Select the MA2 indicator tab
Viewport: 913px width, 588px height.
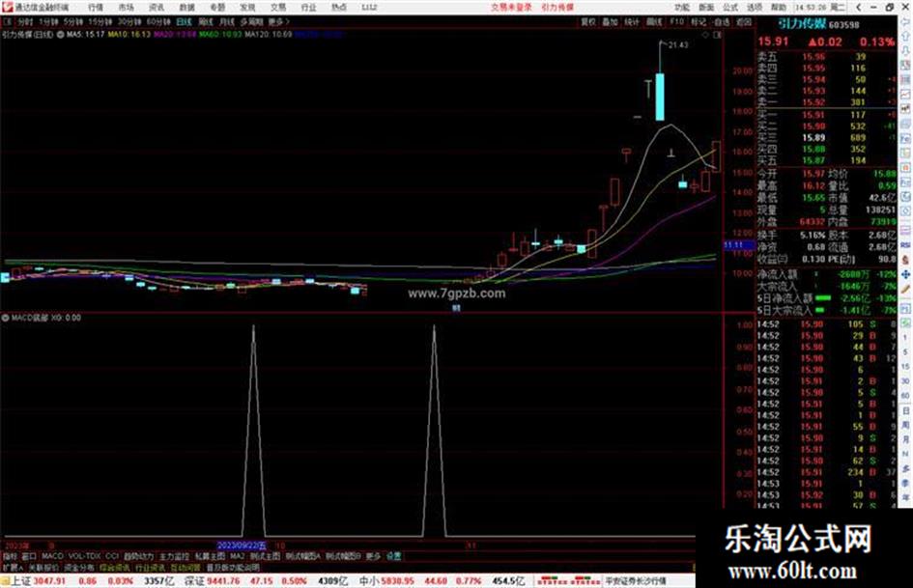[x=237, y=556]
